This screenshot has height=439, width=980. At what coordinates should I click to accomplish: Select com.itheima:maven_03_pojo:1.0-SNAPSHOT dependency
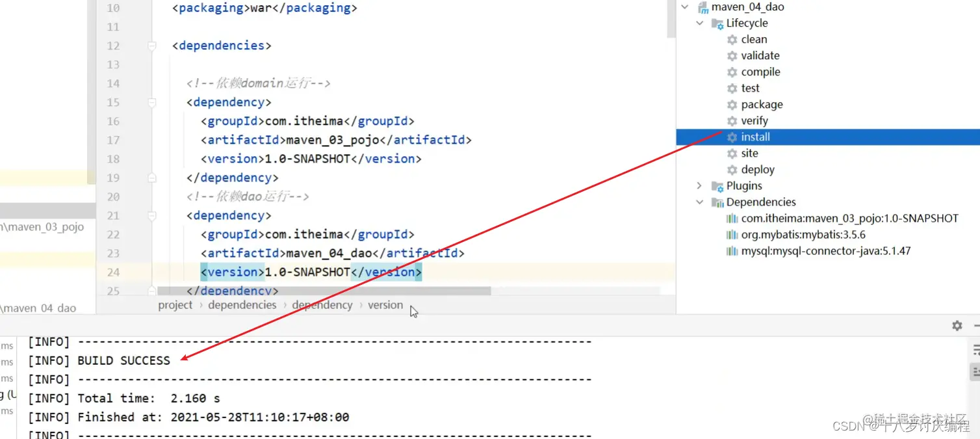click(x=849, y=218)
